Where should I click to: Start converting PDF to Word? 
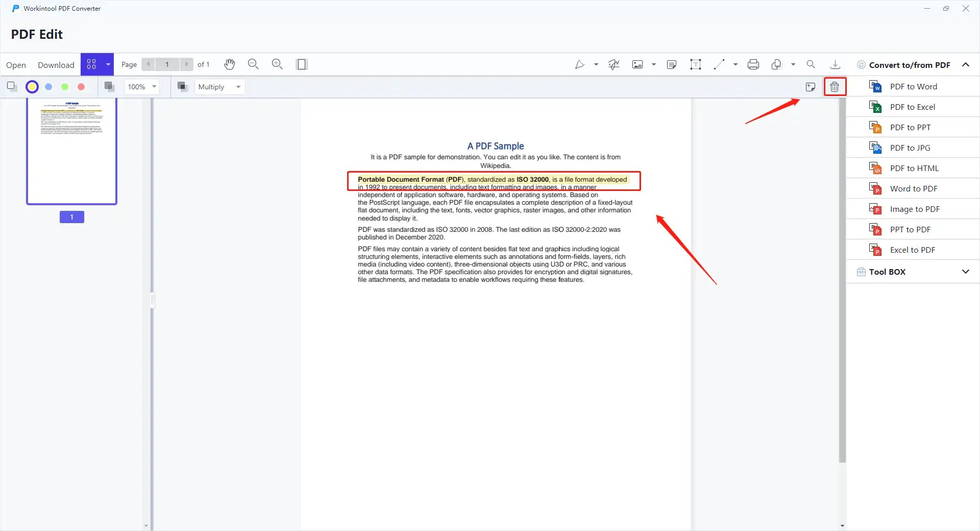pos(913,86)
